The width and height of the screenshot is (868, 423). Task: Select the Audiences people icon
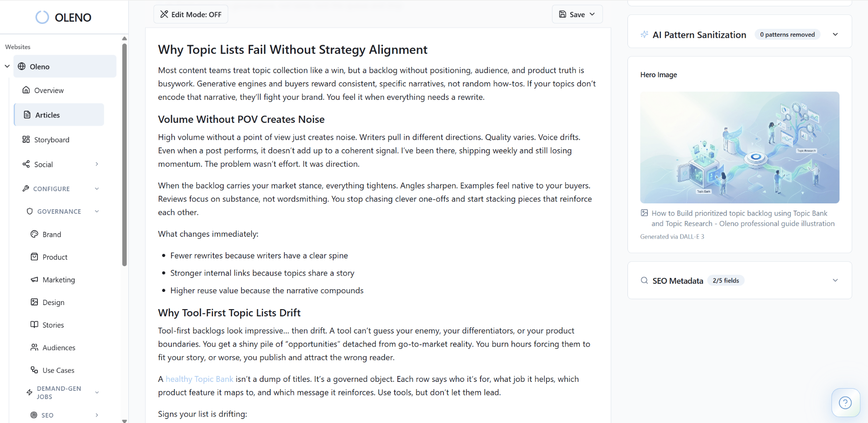click(x=34, y=347)
